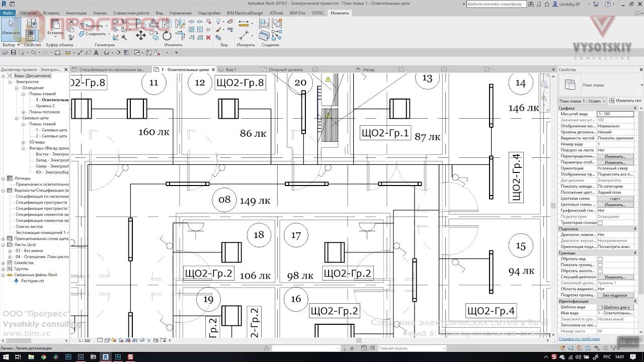Click the Chrome icon in Windows taskbar
The height and width of the screenshot is (362, 644).
[x=43, y=357]
